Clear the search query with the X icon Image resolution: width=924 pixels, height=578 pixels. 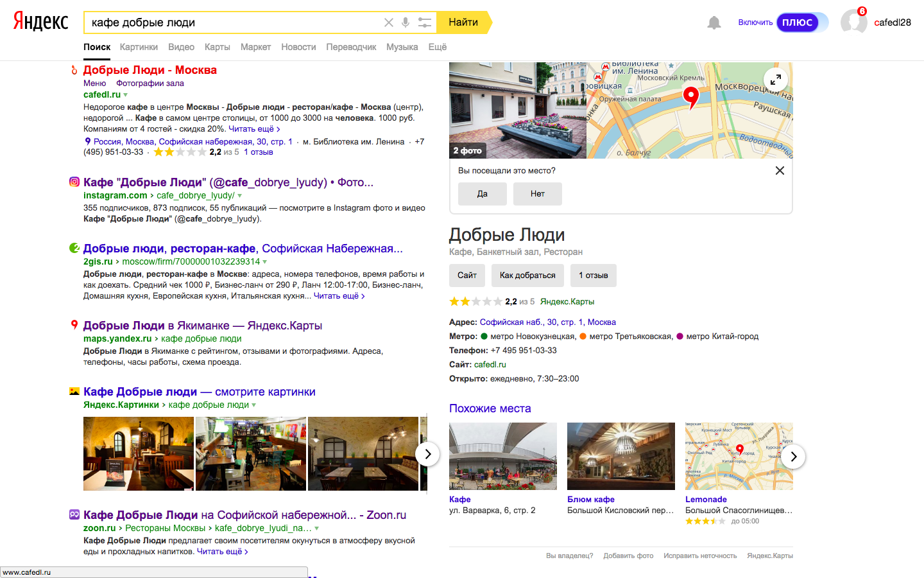pos(389,22)
